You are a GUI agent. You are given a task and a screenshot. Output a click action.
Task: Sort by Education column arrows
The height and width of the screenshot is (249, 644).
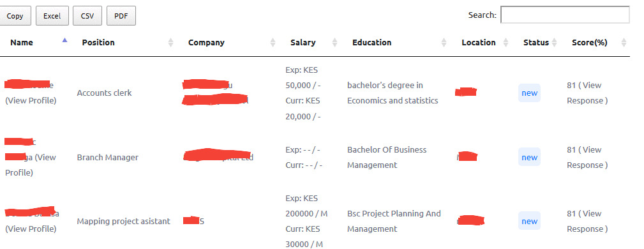pyautogui.click(x=444, y=42)
